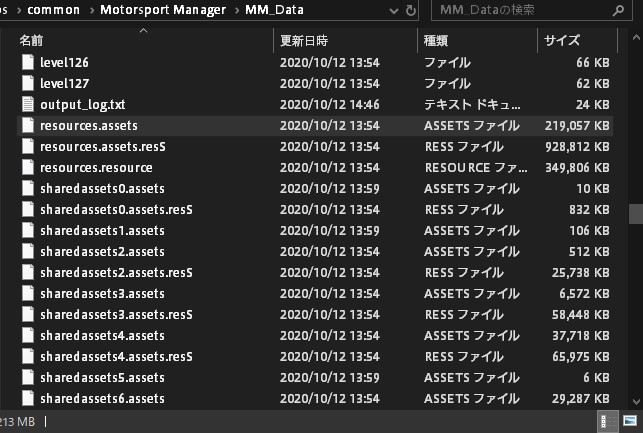Screen dimensions: 643x433
Task: Click the 219,057 KB size value
Action: click(x=577, y=125)
